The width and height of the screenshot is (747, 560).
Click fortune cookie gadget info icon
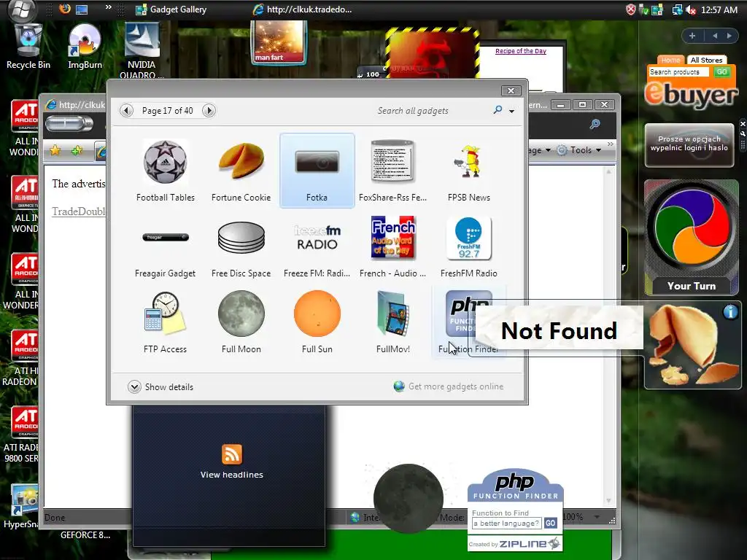click(x=730, y=312)
